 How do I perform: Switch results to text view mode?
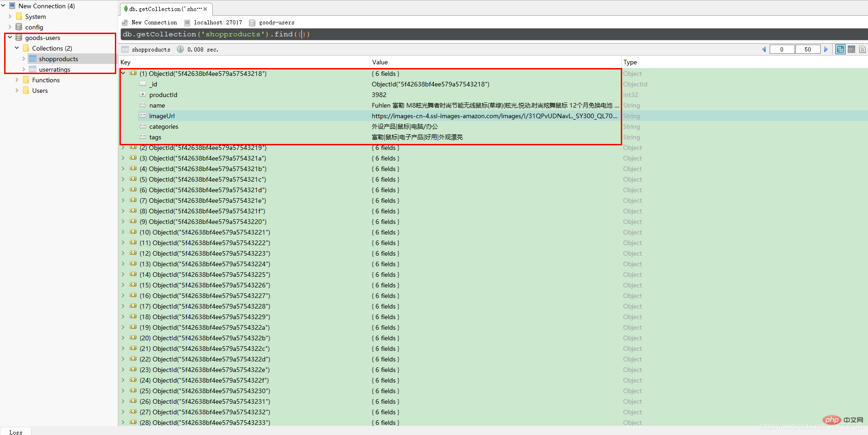point(862,50)
